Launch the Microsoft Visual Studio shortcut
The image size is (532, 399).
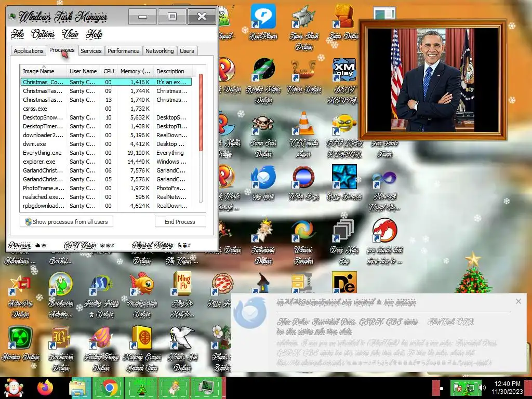point(384,189)
